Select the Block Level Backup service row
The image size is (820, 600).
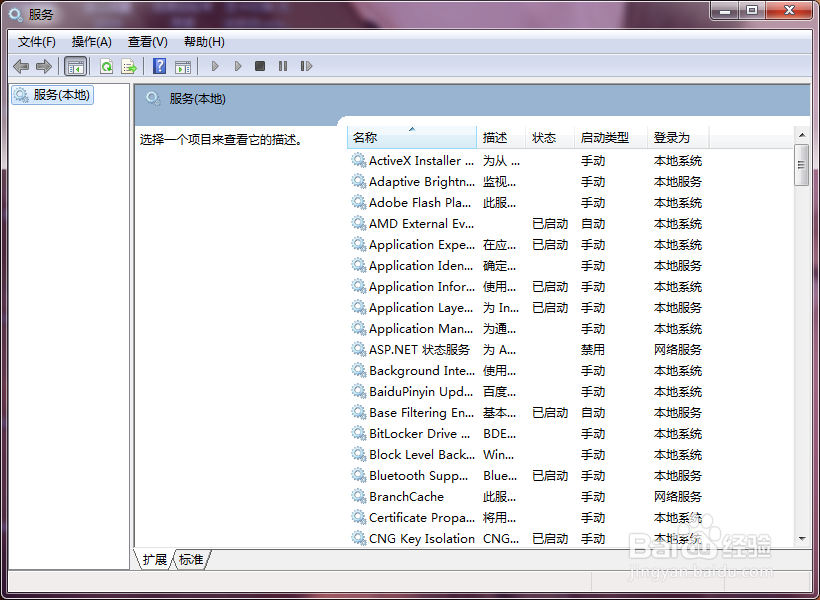(x=528, y=455)
